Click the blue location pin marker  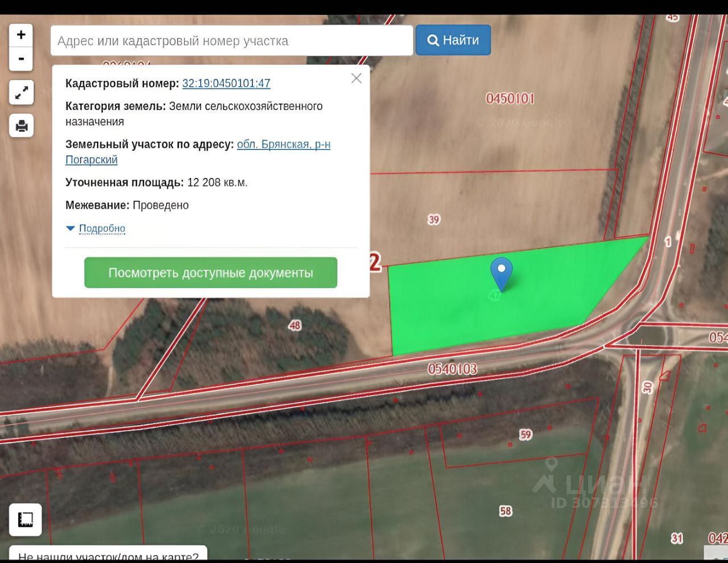click(502, 274)
